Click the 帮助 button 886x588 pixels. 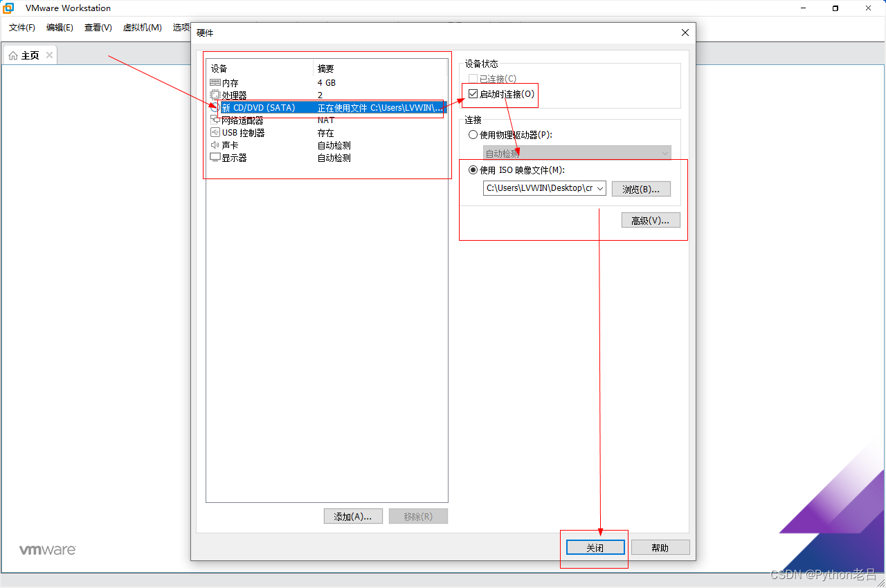click(x=660, y=547)
